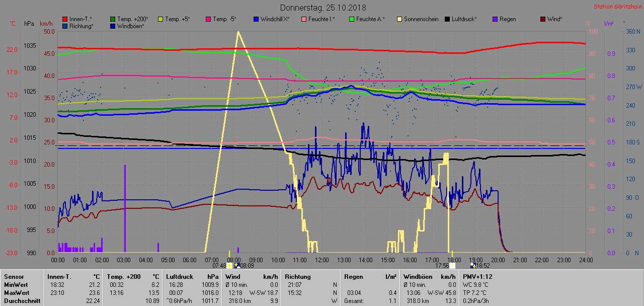Click the MinWert row label

click(x=16, y=284)
